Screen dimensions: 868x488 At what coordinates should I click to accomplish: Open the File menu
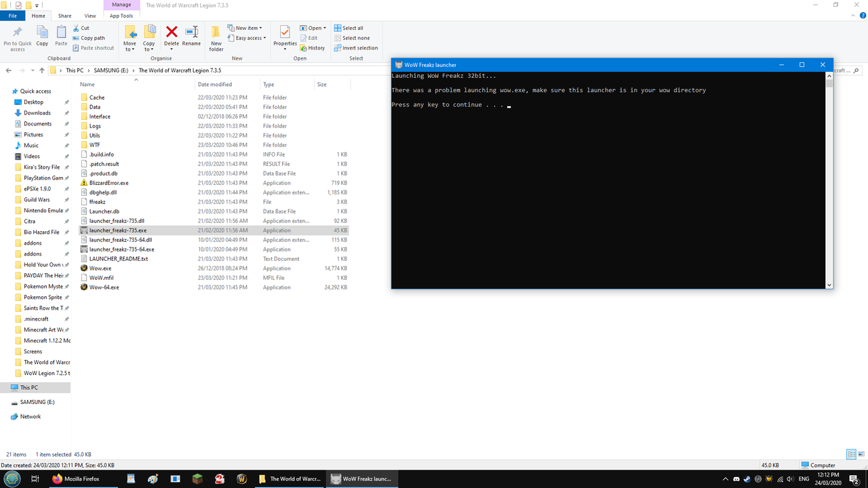(x=12, y=16)
